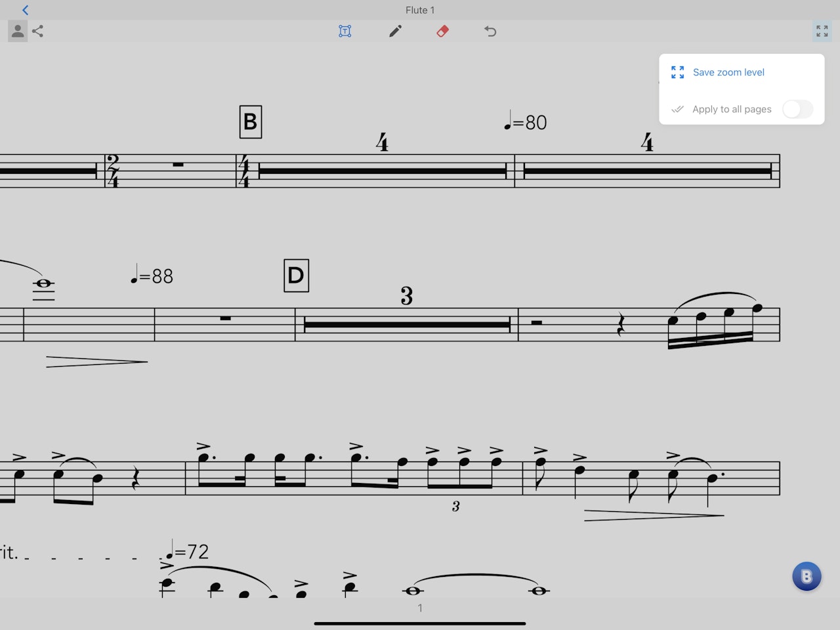
Task: Select the text annotation tool
Action: pos(345,31)
